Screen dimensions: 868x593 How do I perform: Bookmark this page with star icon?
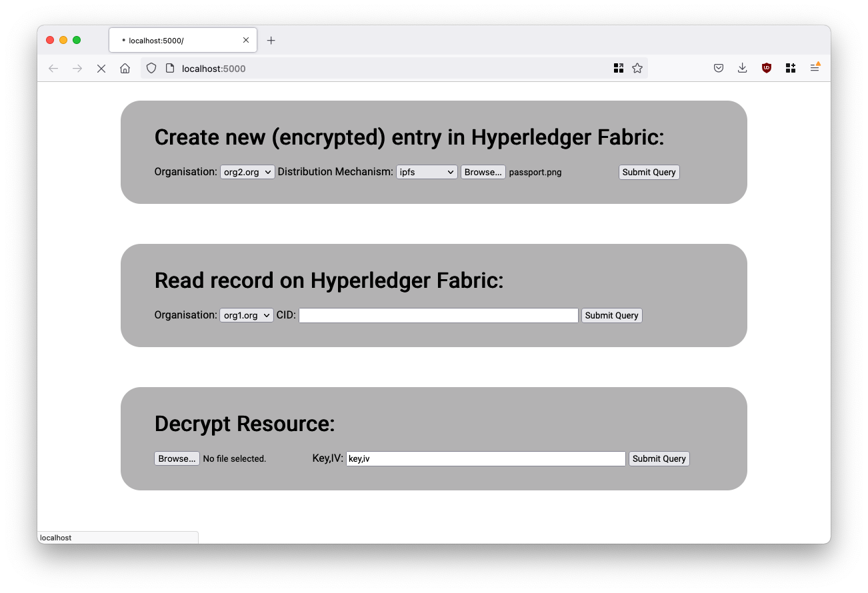click(637, 68)
